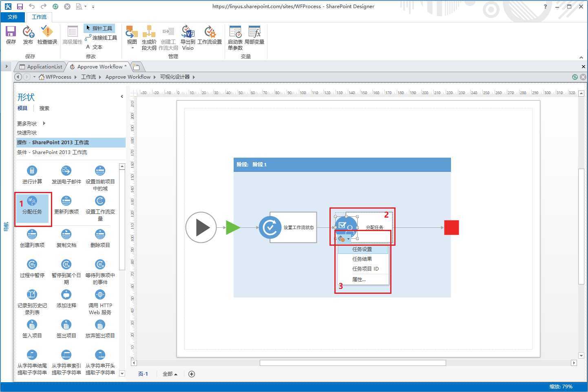588x392 pixels.
Task: Expand the arrow after 可视化设计器 breadcrumb
Action: pyautogui.click(x=194, y=77)
